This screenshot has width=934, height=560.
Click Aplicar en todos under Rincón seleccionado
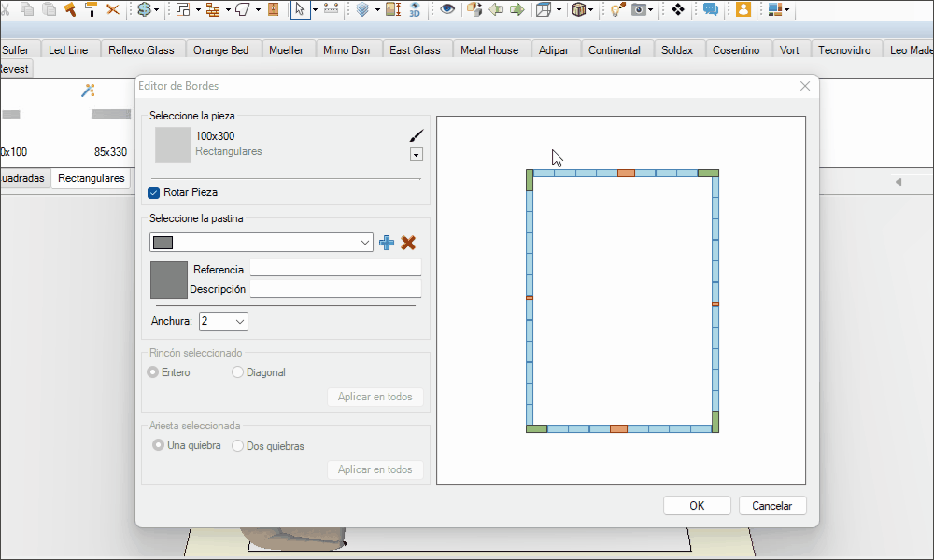tap(375, 397)
